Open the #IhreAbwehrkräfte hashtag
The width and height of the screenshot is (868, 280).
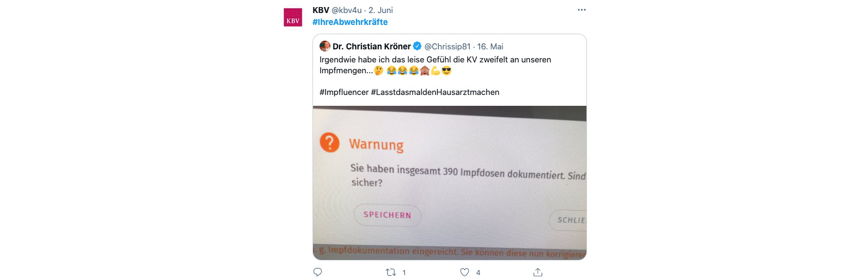click(350, 22)
